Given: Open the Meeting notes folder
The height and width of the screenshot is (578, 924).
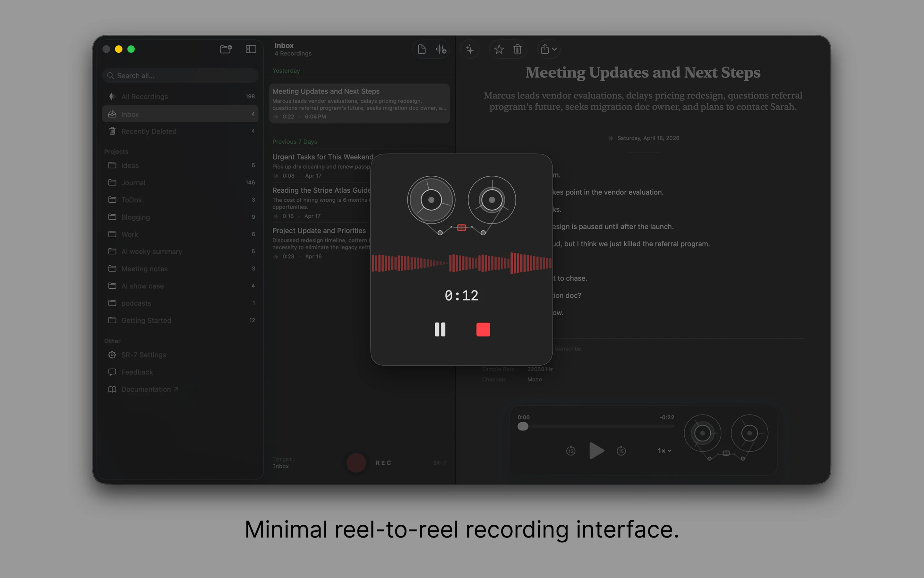Looking at the screenshot, I should (x=180, y=268).
